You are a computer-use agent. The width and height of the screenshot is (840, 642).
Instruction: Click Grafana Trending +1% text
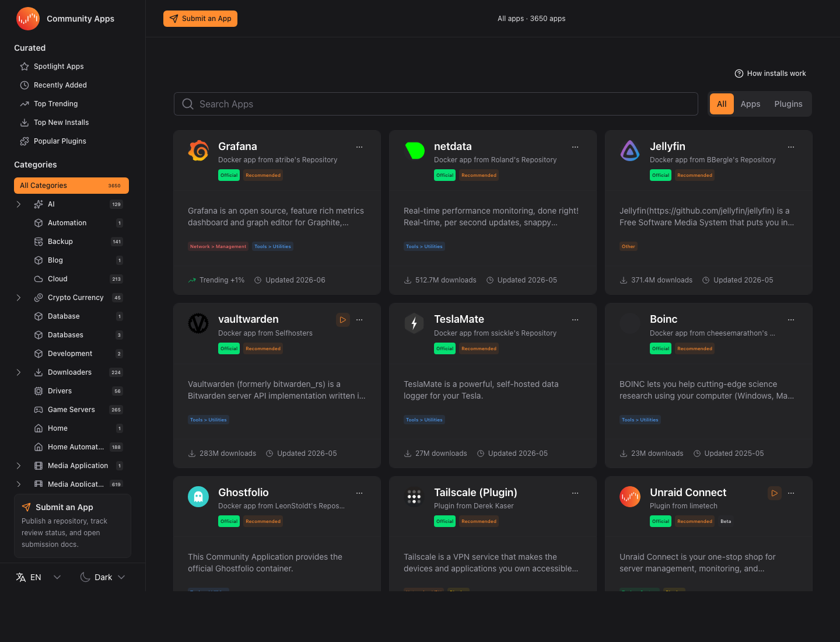pyautogui.click(x=222, y=280)
